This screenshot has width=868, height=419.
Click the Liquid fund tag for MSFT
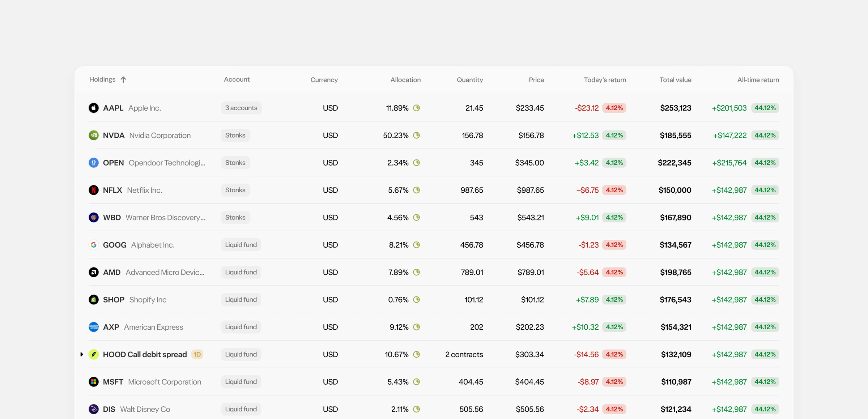coord(241,382)
